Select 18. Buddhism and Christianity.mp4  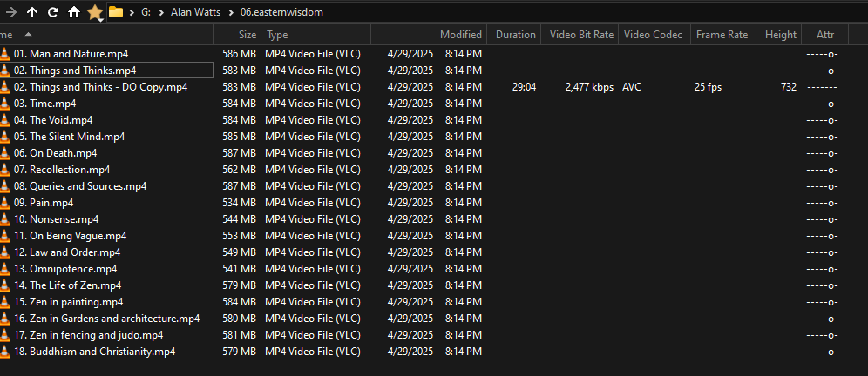coord(102,352)
